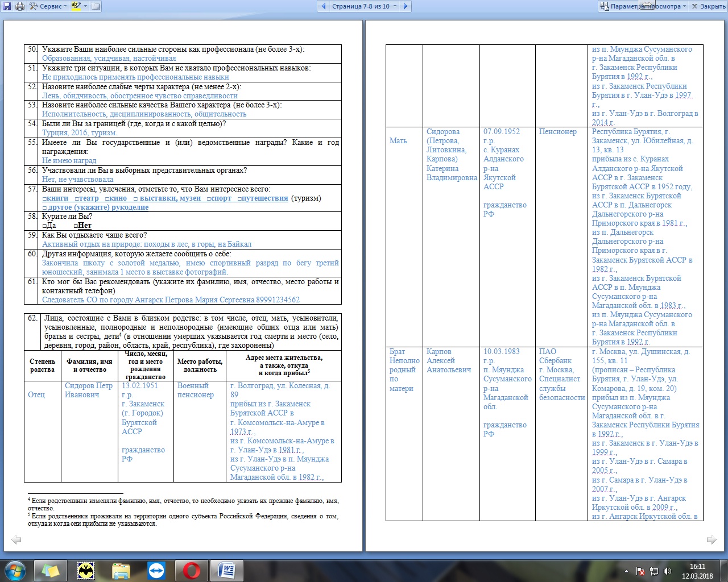Image resolution: width=728 pixels, height=582 pixels.
Task: Open the Страница 7-8 из 10 page dropdown
Action: (365, 6)
